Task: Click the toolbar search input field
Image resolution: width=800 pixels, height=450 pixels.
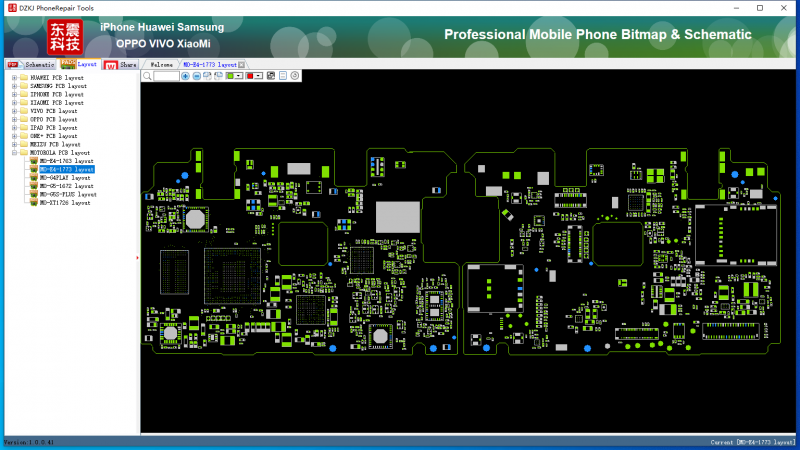Action: (x=166, y=76)
